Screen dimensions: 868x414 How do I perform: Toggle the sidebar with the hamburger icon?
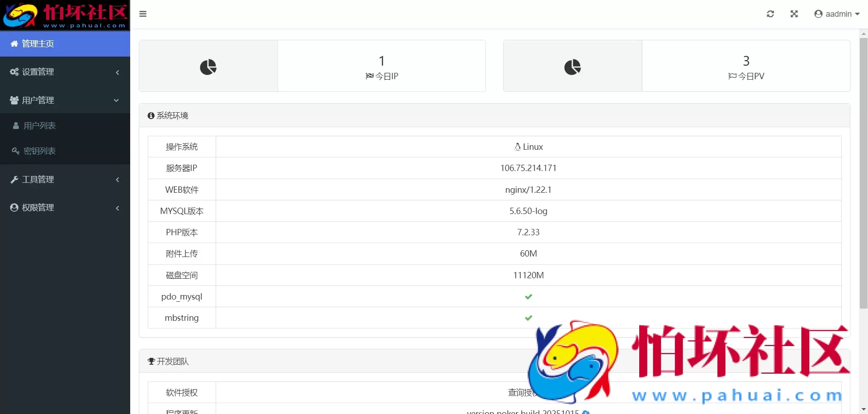click(143, 14)
